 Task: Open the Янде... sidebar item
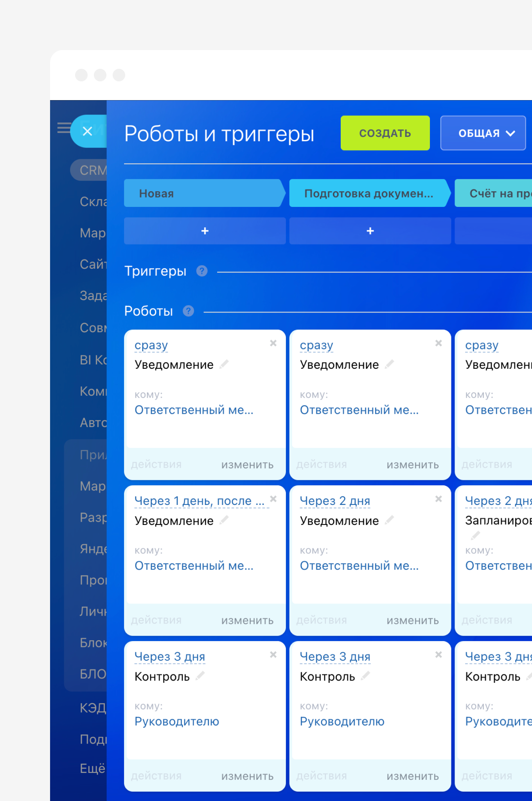(x=93, y=549)
